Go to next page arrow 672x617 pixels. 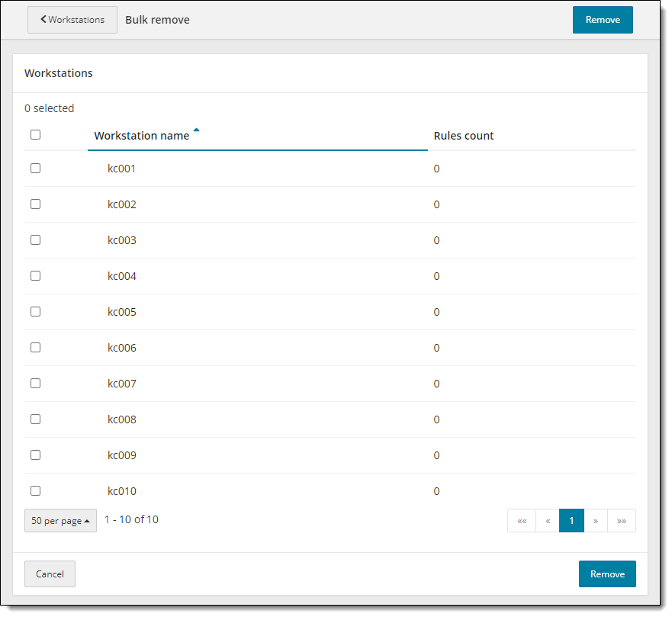(x=595, y=521)
